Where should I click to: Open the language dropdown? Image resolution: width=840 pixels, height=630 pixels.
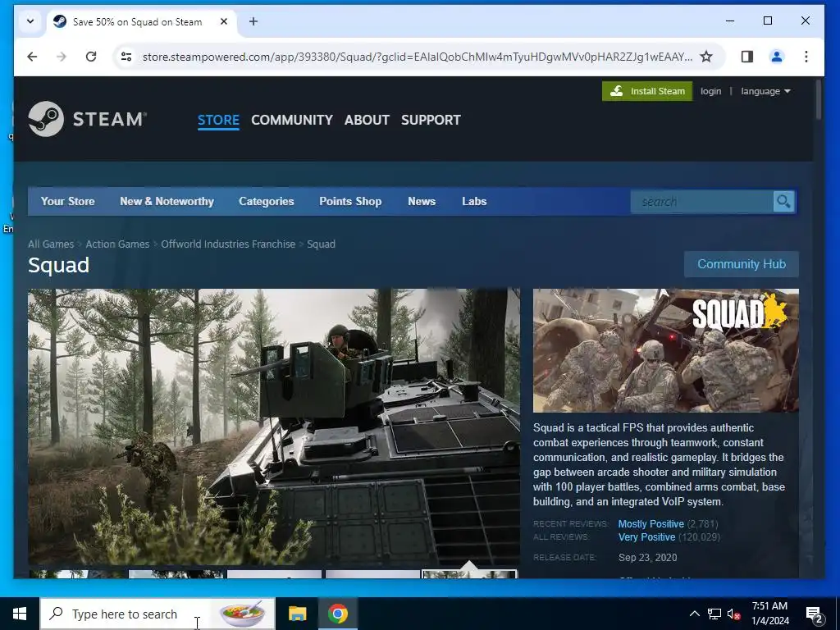[x=765, y=91]
